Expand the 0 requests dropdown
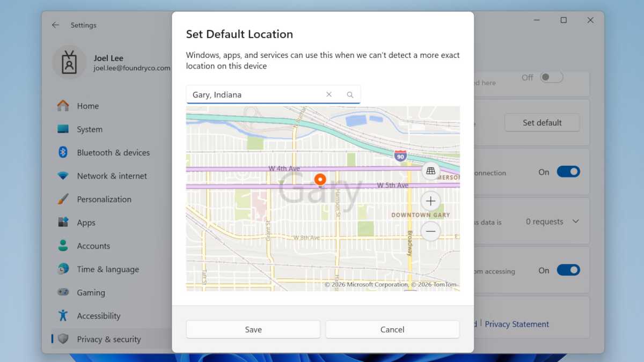 (576, 221)
